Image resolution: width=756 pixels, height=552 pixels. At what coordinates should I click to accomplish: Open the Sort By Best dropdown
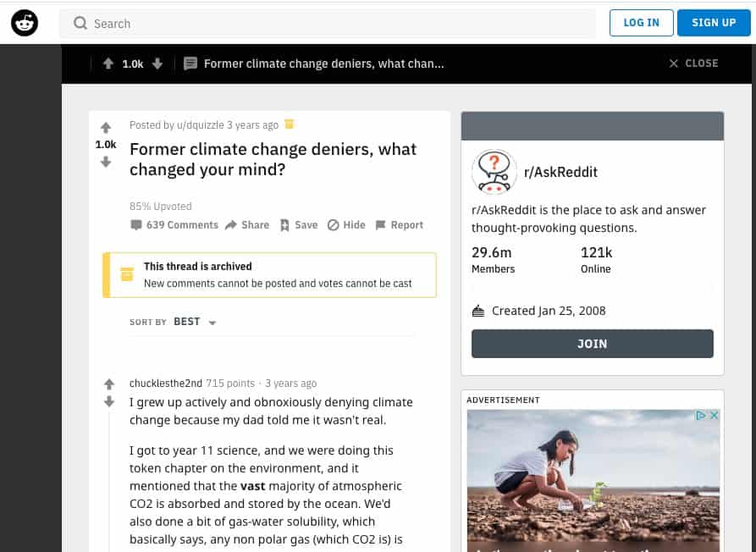pyautogui.click(x=195, y=322)
